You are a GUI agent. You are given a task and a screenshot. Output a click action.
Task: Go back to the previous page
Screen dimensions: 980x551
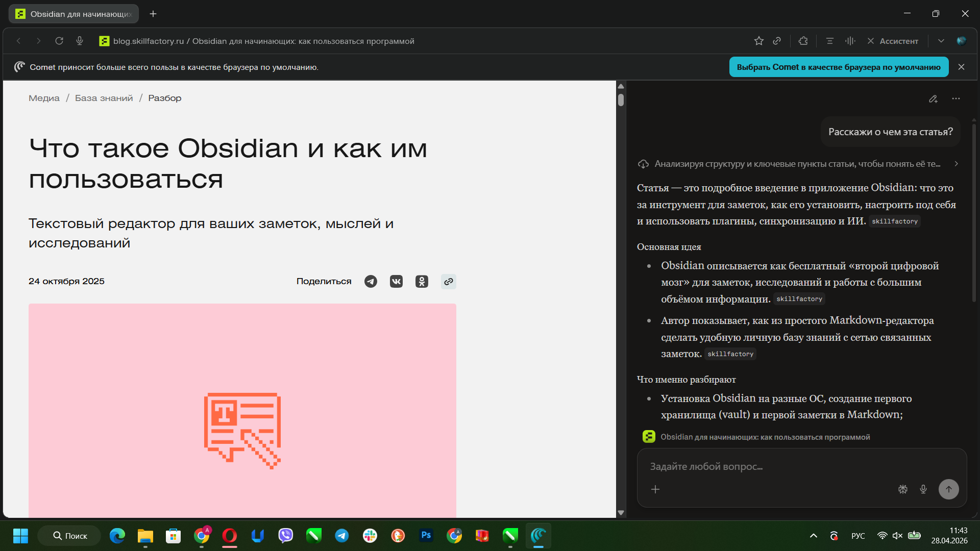click(x=18, y=41)
